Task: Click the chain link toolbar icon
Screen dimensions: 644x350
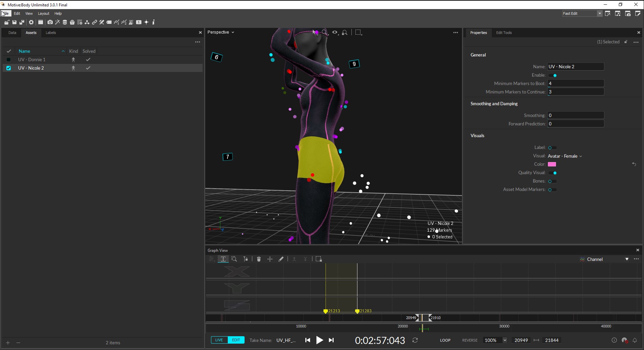Action: tap(94, 22)
